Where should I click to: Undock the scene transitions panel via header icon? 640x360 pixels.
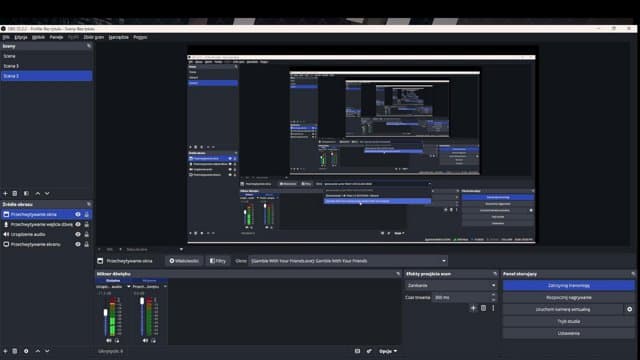point(495,274)
